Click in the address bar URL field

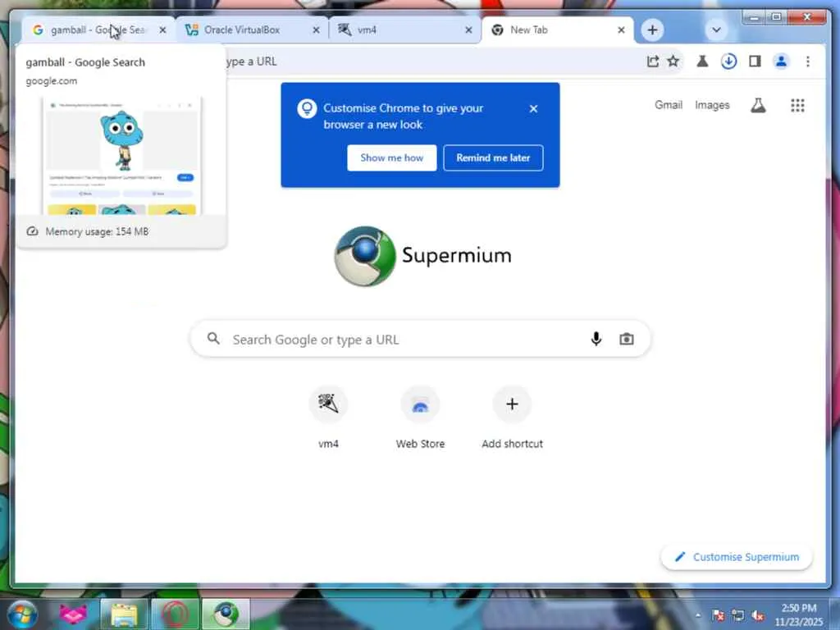tap(428, 62)
